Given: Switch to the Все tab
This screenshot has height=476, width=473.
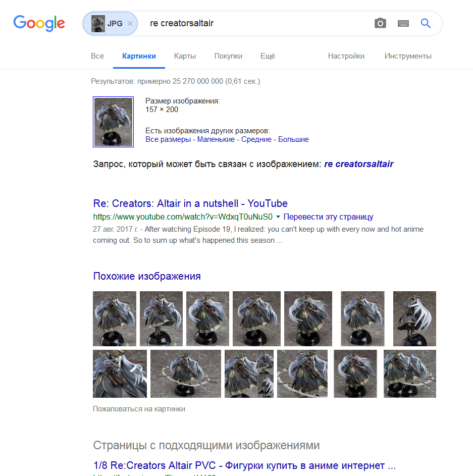Looking at the screenshot, I should 97,56.
